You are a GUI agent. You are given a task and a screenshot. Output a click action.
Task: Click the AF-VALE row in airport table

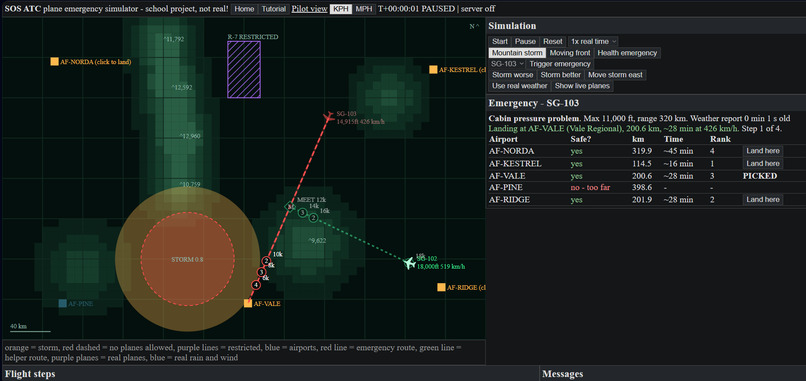(x=645, y=176)
